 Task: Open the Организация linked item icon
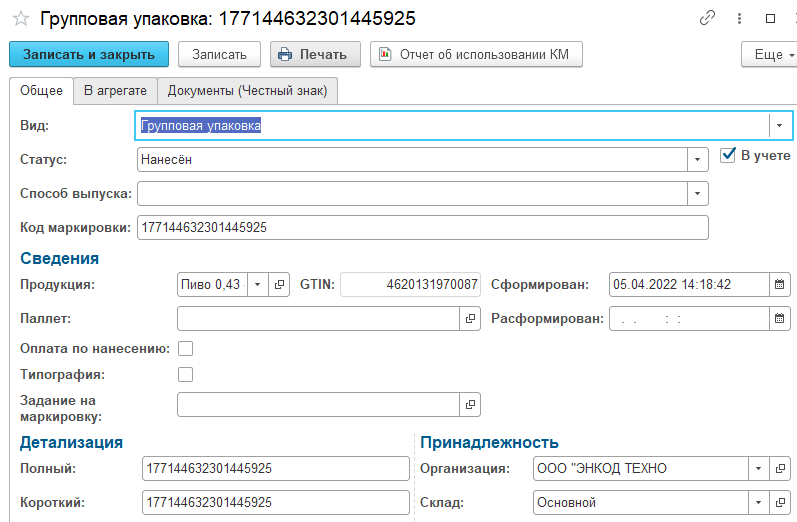click(782, 469)
